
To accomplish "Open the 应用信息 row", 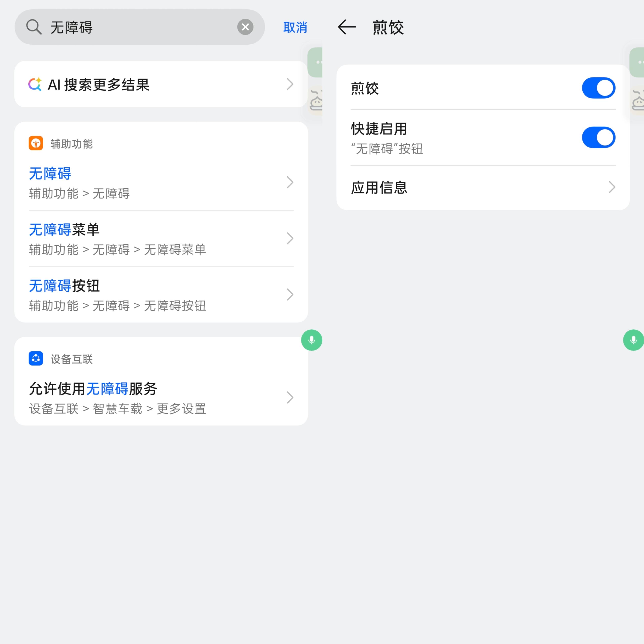I will pyautogui.click(x=483, y=187).
